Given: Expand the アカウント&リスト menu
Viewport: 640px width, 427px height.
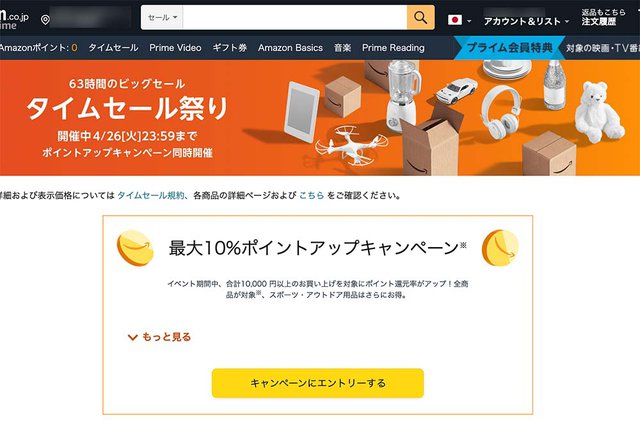Looking at the screenshot, I should point(526,21).
